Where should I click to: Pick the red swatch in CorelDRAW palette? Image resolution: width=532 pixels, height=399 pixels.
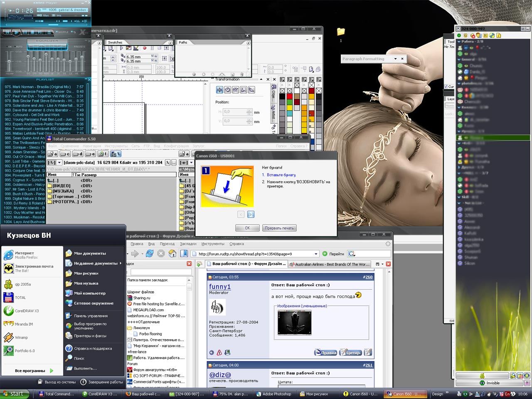[290, 96]
